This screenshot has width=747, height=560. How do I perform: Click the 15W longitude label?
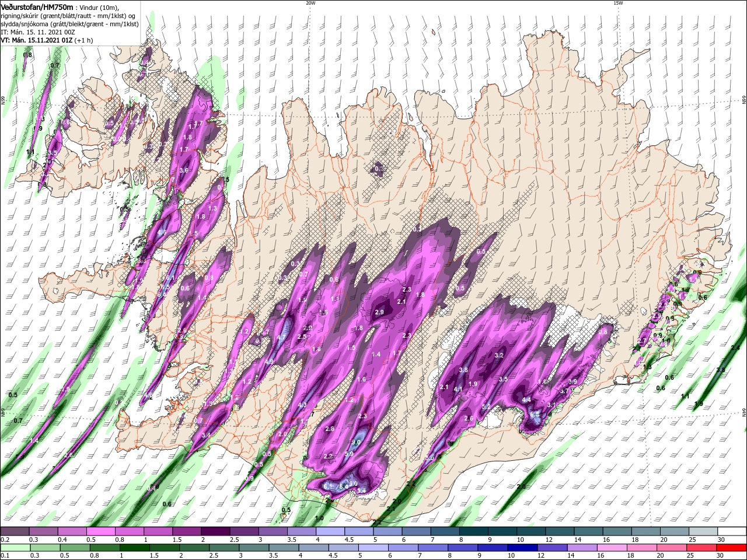tap(618, 3)
